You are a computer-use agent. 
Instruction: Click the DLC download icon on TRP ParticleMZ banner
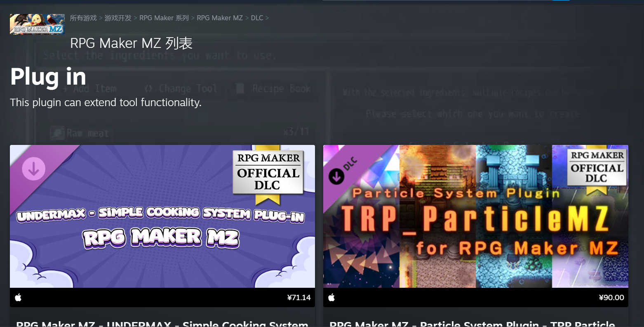point(336,177)
